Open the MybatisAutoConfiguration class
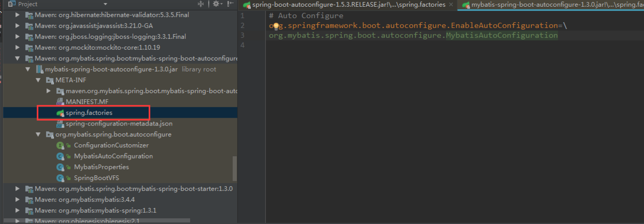This screenshot has height=224, width=644. [113, 156]
